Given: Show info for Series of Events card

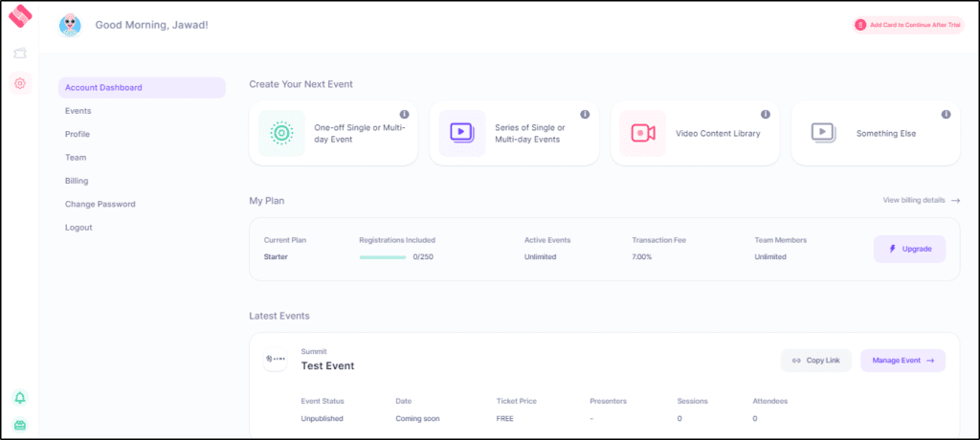Looking at the screenshot, I should [x=585, y=115].
